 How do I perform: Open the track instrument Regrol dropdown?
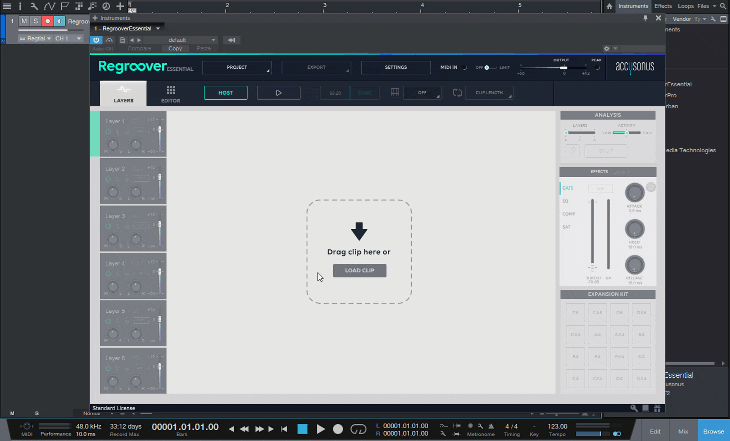pos(35,38)
